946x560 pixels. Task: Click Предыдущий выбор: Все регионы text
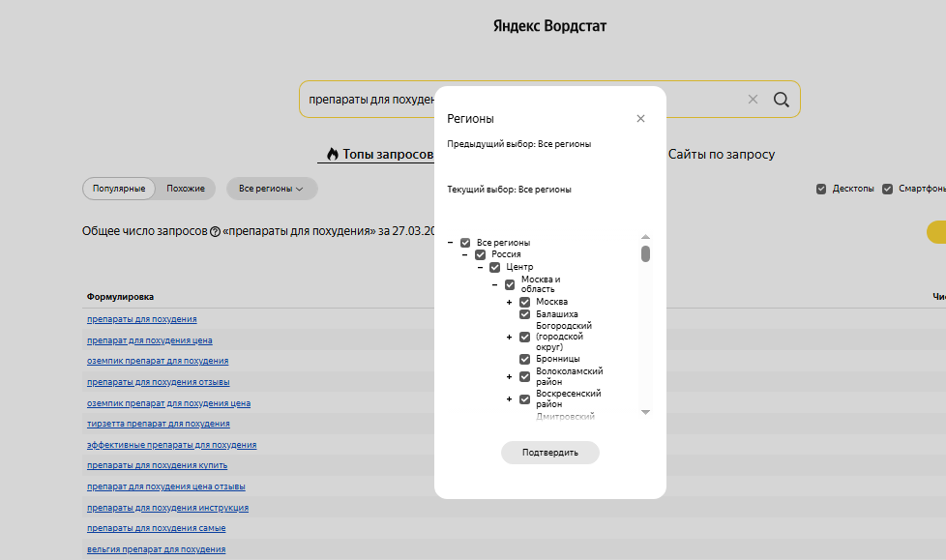[x=518, y=144]
